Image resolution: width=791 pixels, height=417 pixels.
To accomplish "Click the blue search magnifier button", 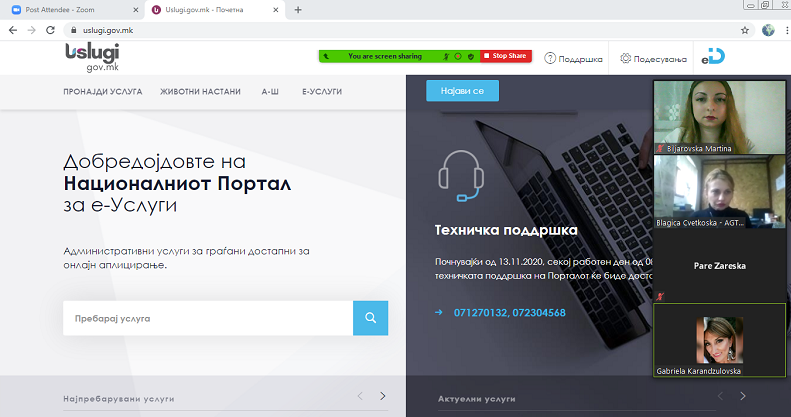I will [x=370, y=318].
